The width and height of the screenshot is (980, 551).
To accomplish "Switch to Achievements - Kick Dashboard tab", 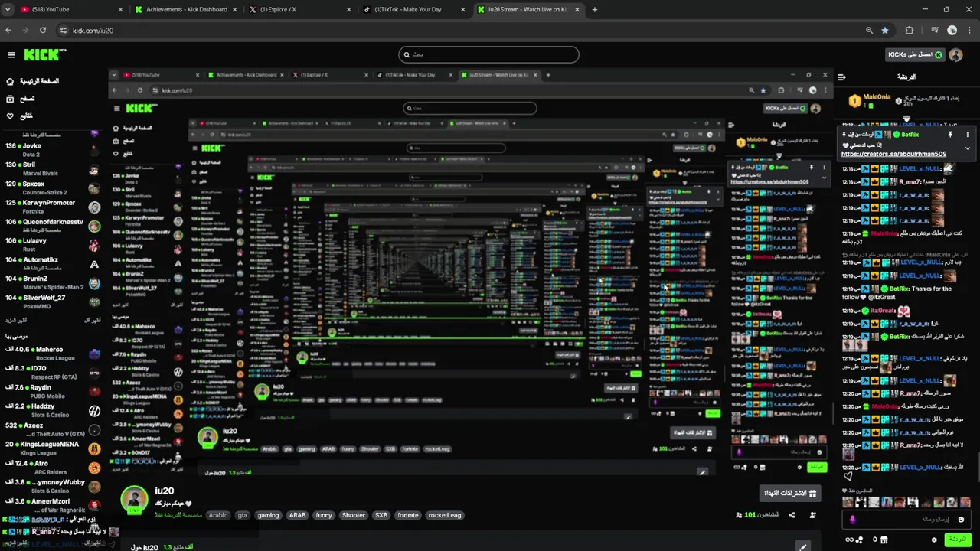I will [x=187, y=9].
